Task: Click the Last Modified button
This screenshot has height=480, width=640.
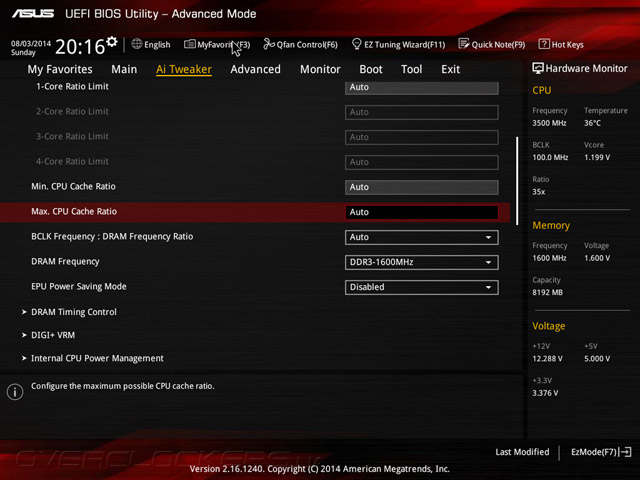Action: point(522,452)
